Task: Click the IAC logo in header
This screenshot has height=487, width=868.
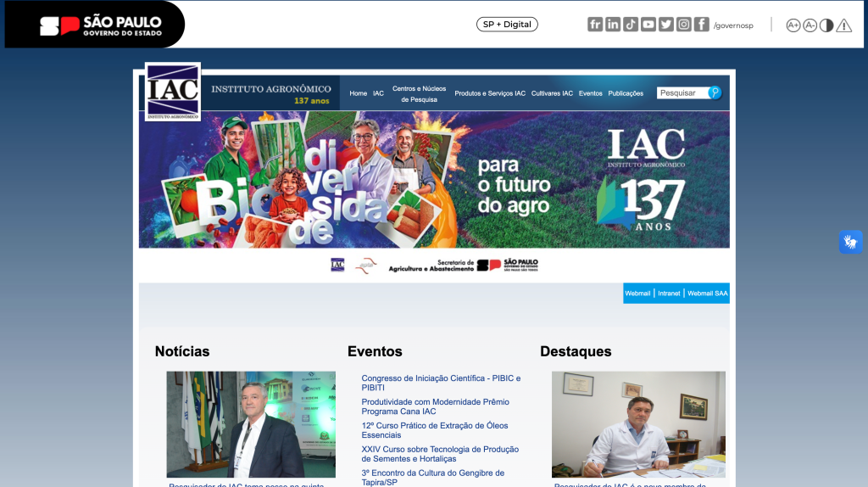Action: tap(173, 92)
